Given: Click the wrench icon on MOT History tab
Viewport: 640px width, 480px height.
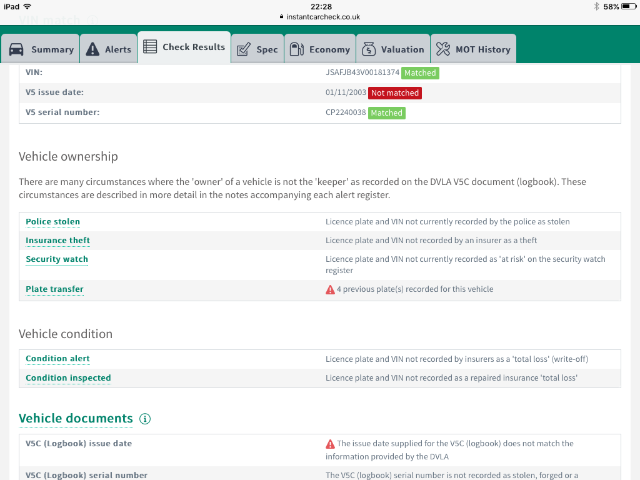Looking at the screenshot, I should (445, 49).
